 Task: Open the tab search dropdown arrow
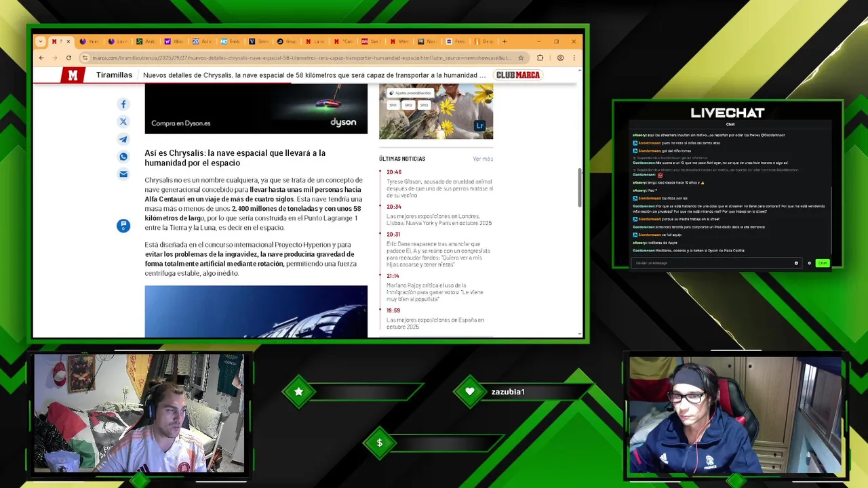click(40, 41)
